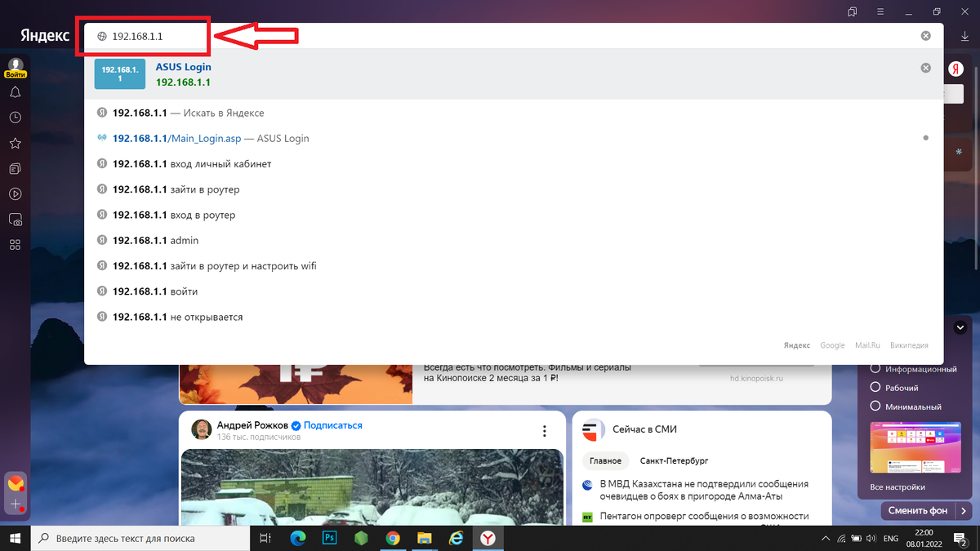Open File Explorer from taskbar

point(424,538)
